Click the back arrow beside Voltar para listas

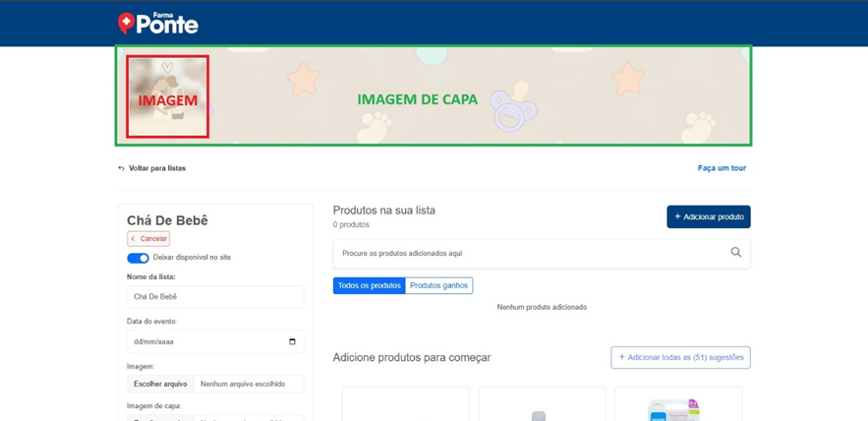pos(122,168)
